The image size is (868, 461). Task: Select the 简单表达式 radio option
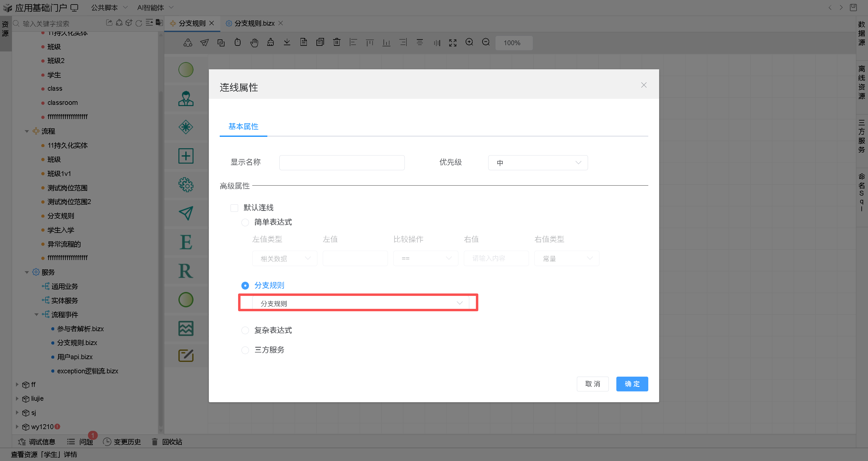click(245, 222)
